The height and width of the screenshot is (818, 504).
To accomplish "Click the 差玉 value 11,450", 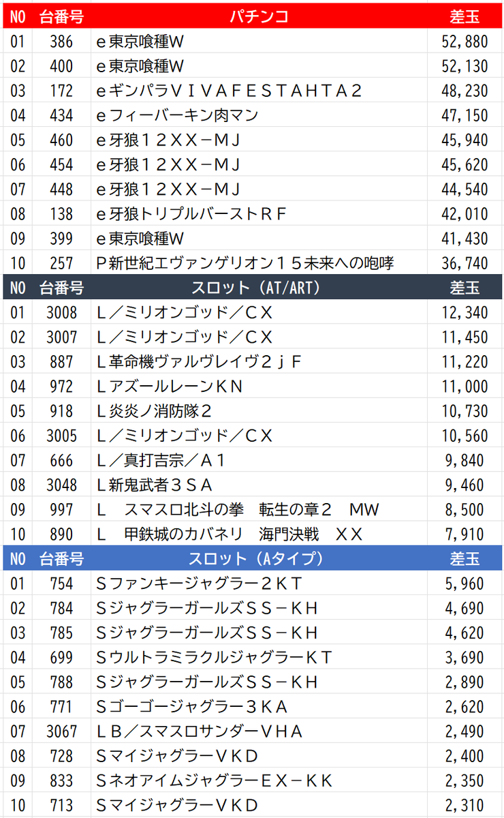I will click(465, 337).
